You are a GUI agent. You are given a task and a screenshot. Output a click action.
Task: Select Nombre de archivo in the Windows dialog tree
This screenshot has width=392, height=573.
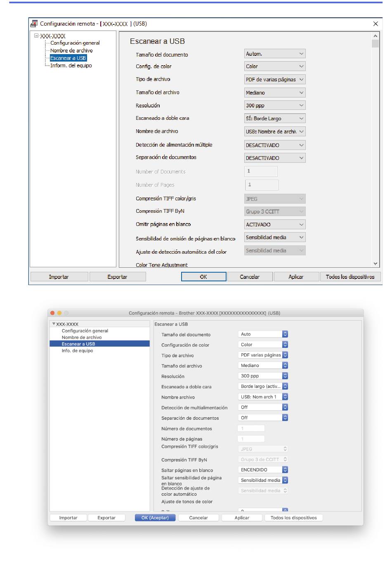click(x=71, y=50)
